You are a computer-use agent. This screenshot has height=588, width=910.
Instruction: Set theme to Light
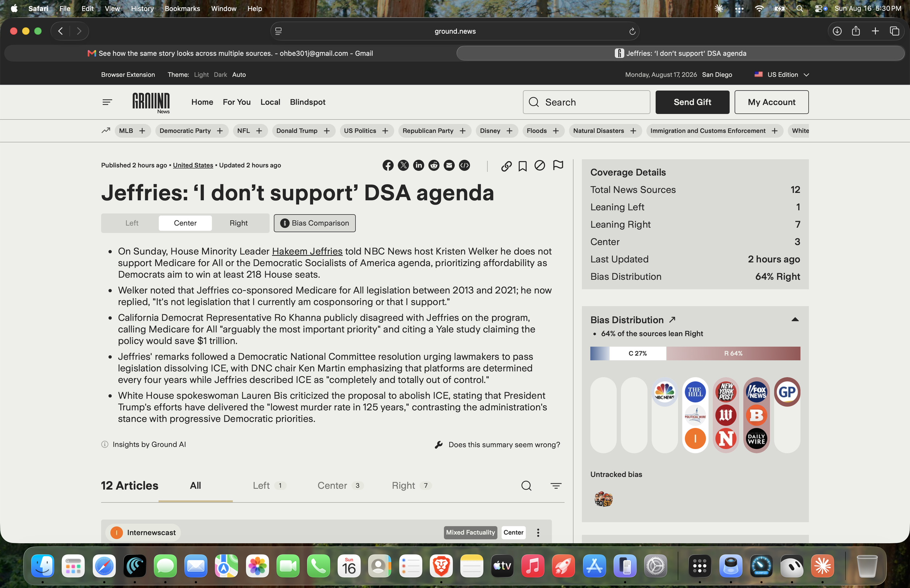pos(201,75)
